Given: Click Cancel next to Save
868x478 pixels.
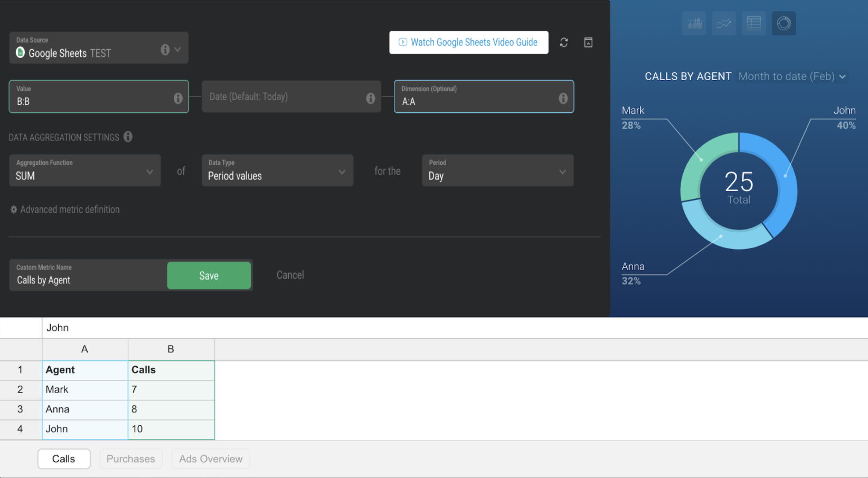Looking at the screenshot, I should pos(290,275).
